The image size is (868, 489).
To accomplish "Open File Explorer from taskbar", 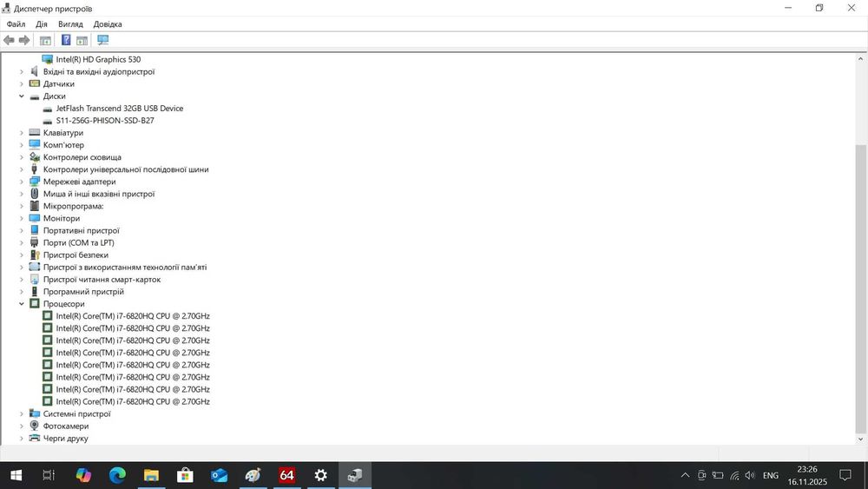I will coord(151,475).
